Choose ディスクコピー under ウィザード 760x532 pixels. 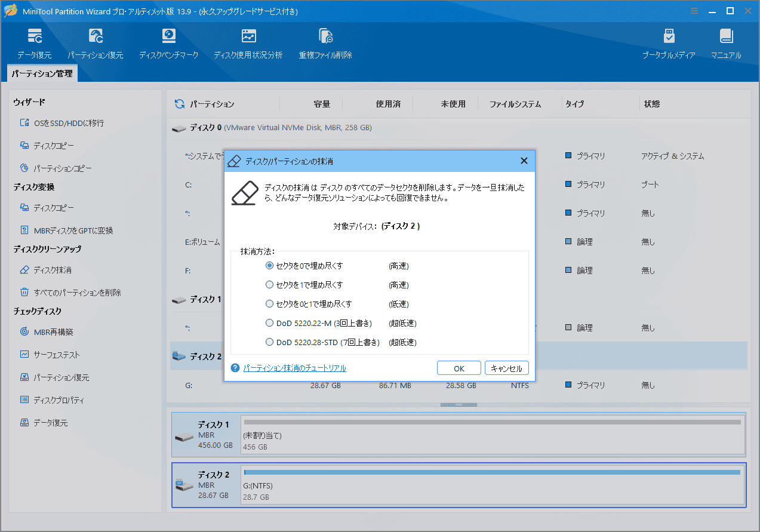pyautogui.click(x=47, y=146)
